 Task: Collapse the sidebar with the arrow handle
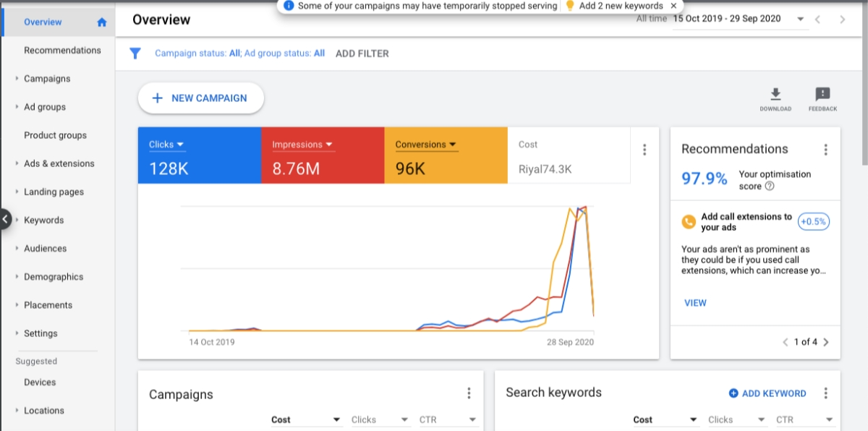click(5, 219)
